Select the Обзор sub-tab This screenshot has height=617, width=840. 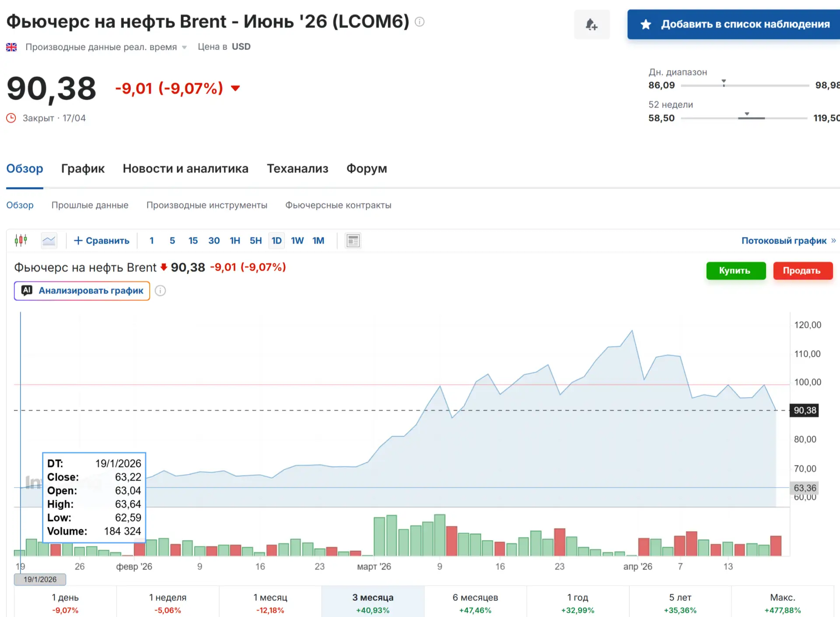click(x=20, y=205)
